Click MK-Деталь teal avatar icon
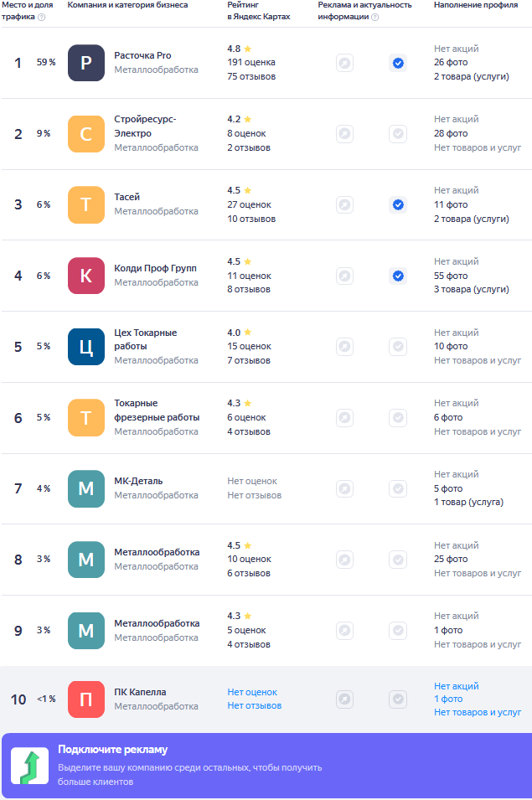532x800 pixels. pyautogui.click(x=86, y=488)
